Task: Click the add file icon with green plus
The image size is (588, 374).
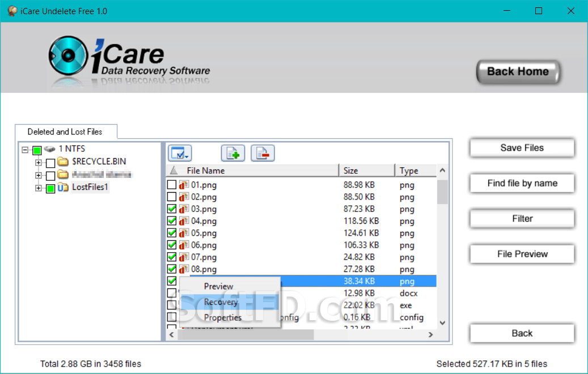Action: (x=233, y=153)
